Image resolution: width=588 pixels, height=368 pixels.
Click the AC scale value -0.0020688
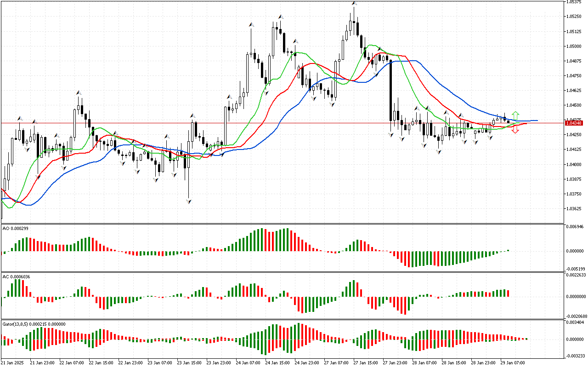[x=576, y=316]
